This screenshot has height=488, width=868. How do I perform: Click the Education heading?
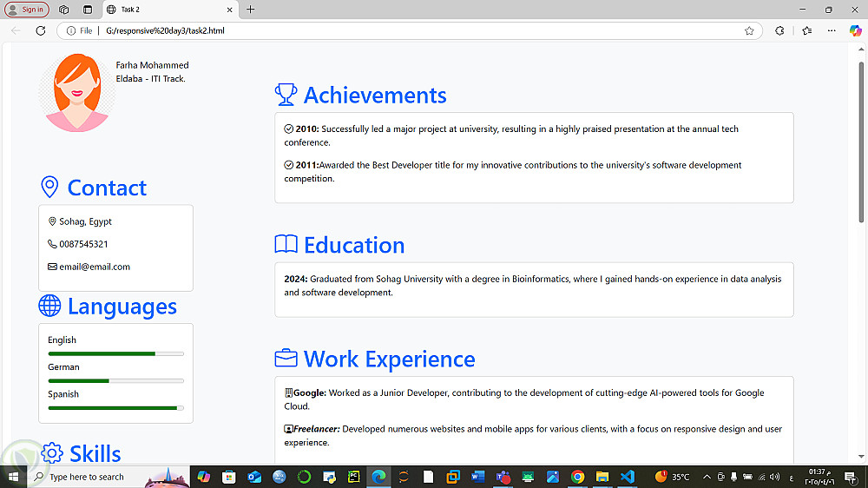[x=354, y=246]
